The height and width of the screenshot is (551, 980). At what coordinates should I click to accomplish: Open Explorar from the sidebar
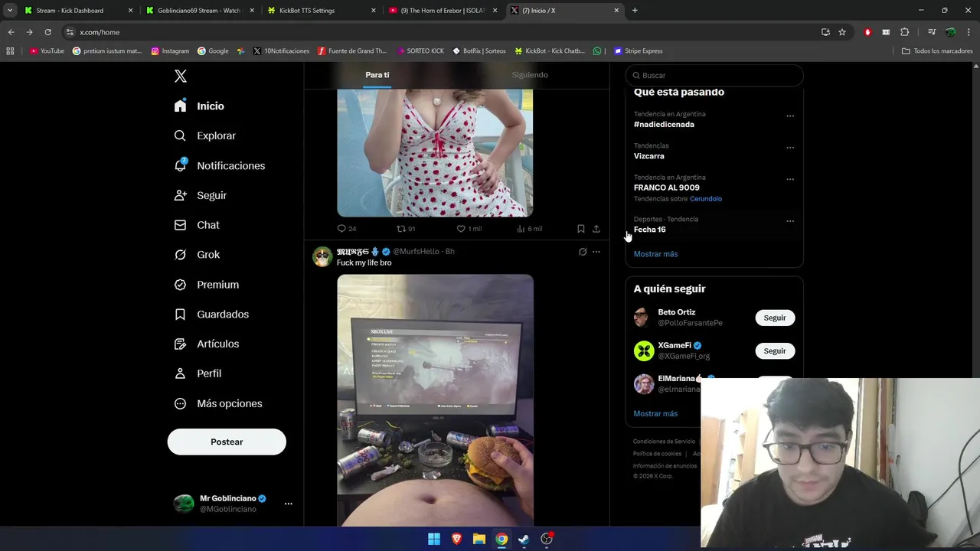[x=205, y=136]
